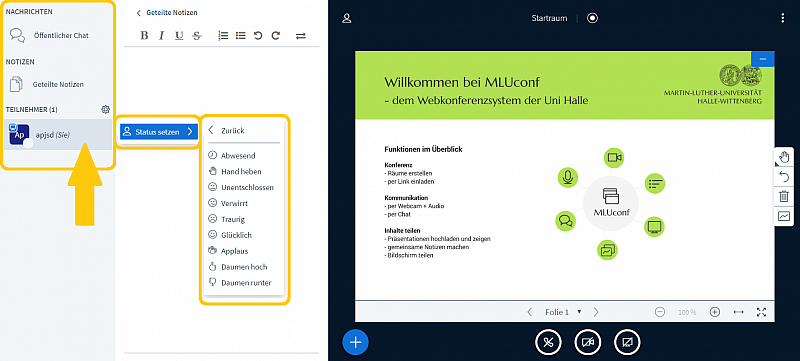Insert numbered list in shared notes
The image size is (800, 361).
[x=223, y=35]
